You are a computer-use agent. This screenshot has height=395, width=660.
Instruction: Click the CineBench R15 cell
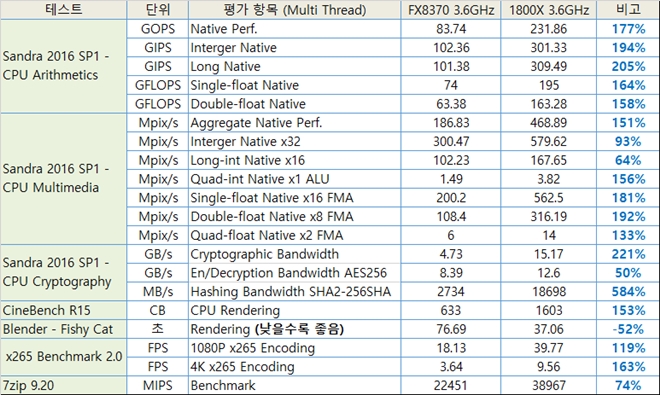pos(64,310)
